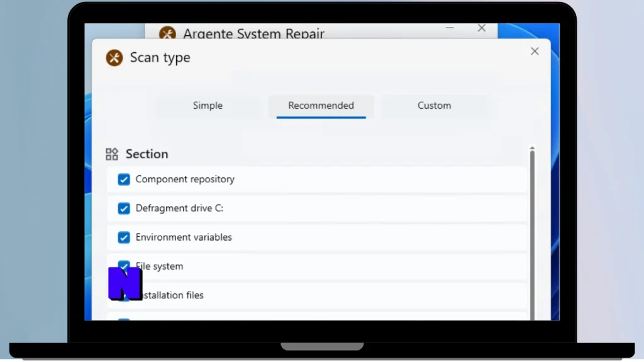Click the Environment variables label
644x362 pixels.
(184, 237)
